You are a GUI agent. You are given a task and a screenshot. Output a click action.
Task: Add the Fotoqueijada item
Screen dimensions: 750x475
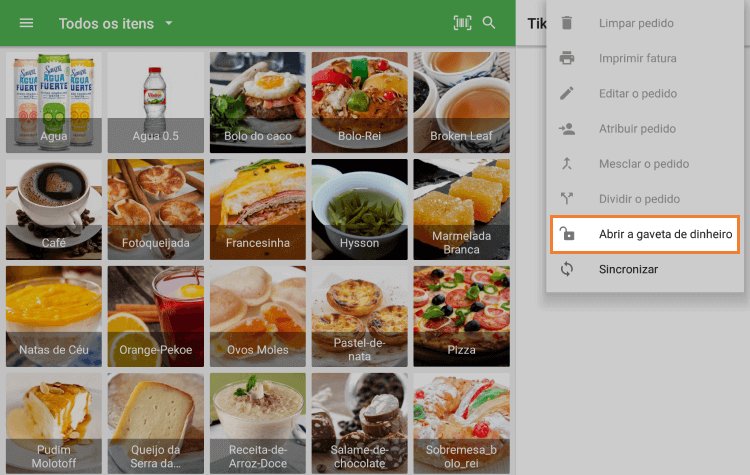point(156,210)
